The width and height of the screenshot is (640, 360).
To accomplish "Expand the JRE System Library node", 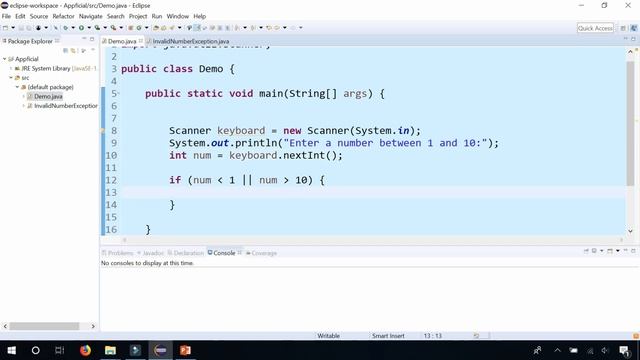I will (x=11, y=69).
